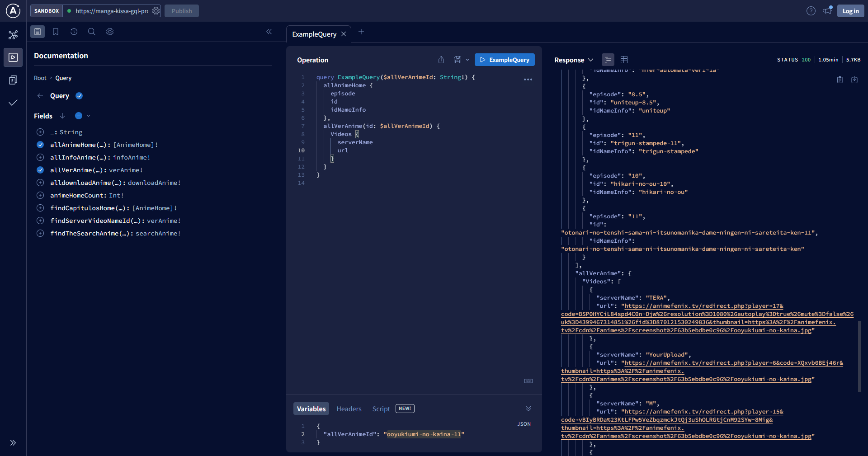Open keyboard shortcuts icon in editor
This screenshot has height=456, width=868.
(x=528, y=381)
